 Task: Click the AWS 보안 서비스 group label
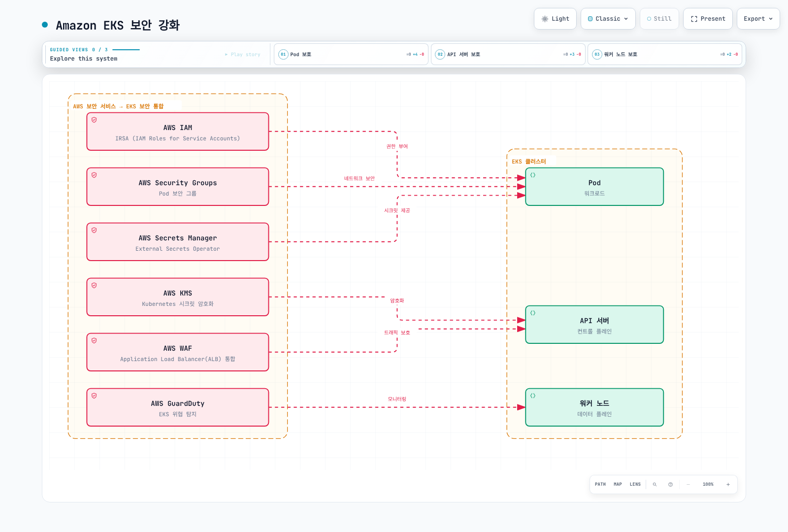pyautogui.click(x=118, y=106)
